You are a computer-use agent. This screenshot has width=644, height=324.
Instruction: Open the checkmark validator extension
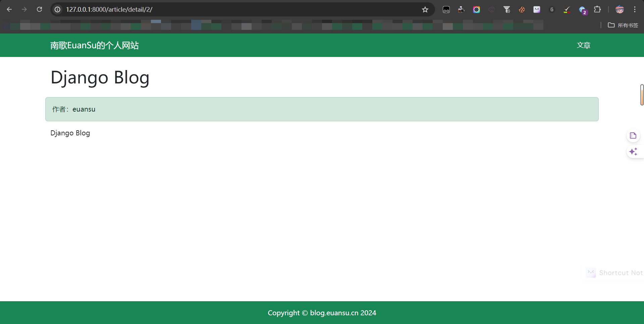tap(567, 10)
